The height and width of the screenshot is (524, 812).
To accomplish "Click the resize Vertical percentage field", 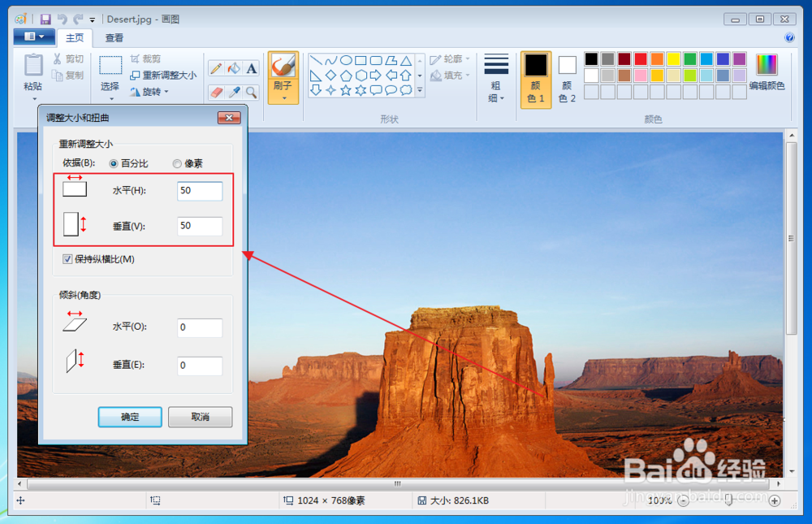I will 200,226.
